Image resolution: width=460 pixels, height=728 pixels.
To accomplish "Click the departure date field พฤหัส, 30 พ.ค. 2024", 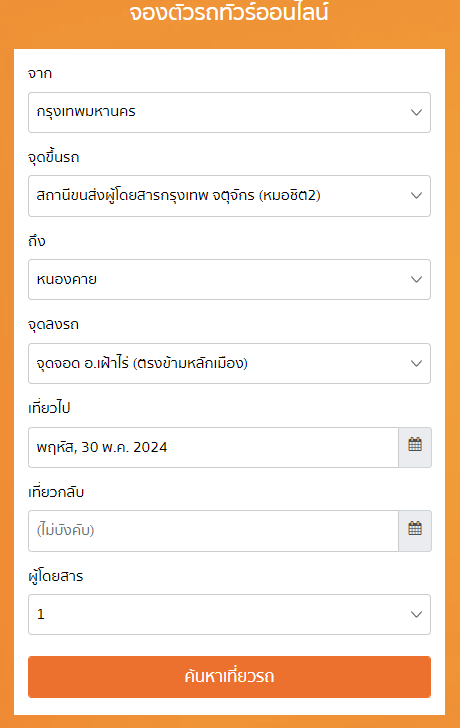I will tap(214, 447).
